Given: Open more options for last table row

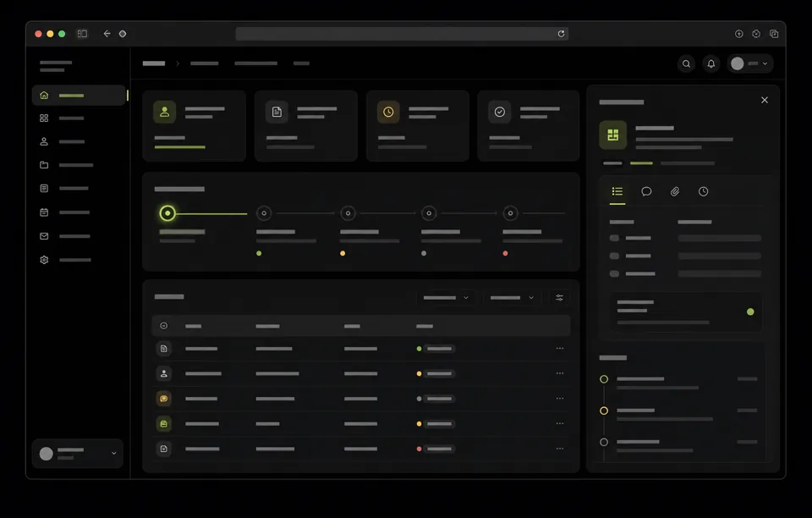Looking at the screenshot, I should point(560,449).
